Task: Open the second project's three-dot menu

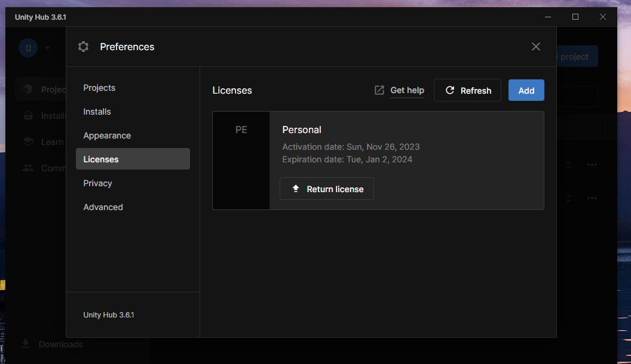Action: [592, 198]
